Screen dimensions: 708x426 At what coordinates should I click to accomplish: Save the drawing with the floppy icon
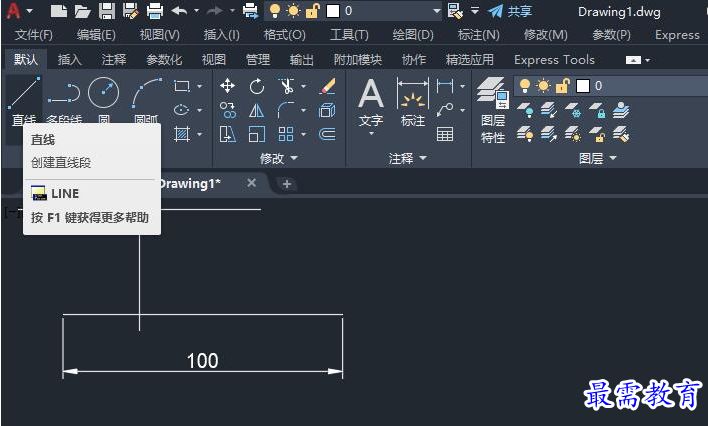coord(107,11)
